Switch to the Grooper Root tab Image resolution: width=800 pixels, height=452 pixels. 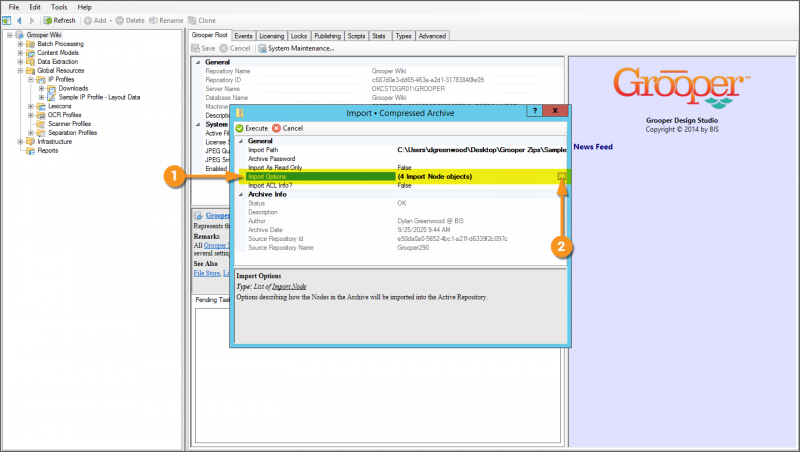pyautogui.click(x=210, y=35)
